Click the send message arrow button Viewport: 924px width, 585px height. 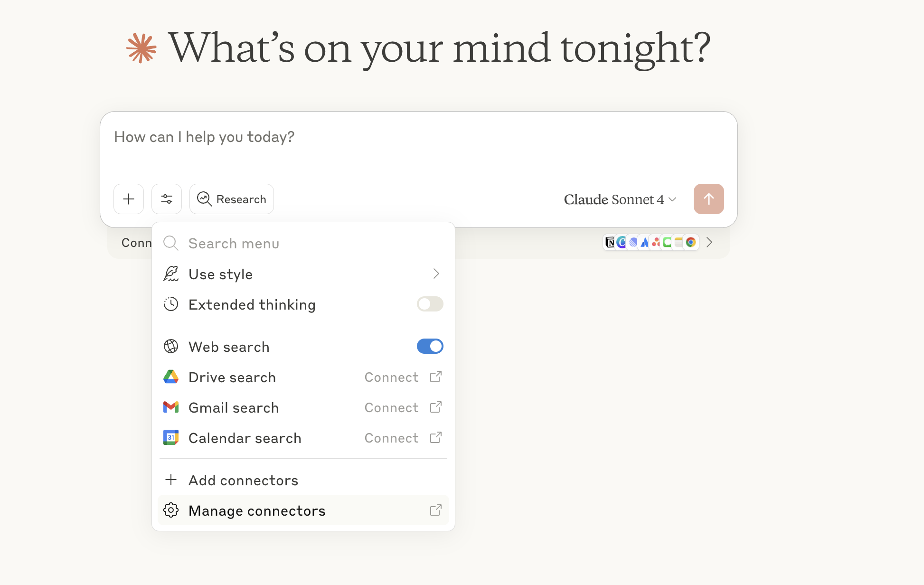pos(708,199)
